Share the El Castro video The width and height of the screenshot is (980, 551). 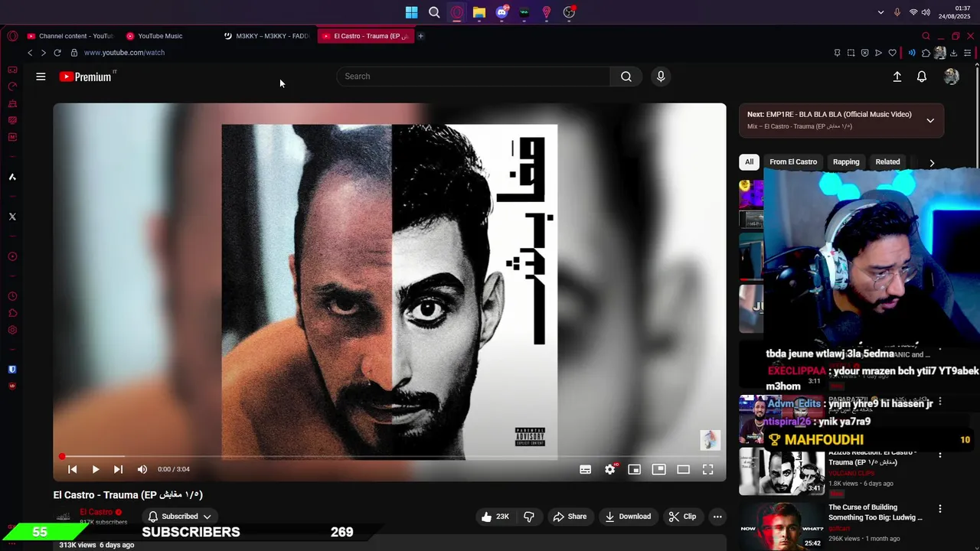[570, 517]
